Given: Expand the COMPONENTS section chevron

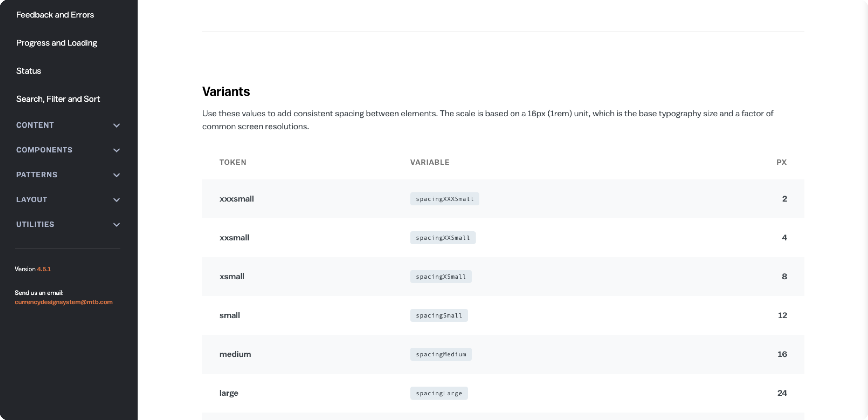Looking at the screenshot, I should [116, 150].
